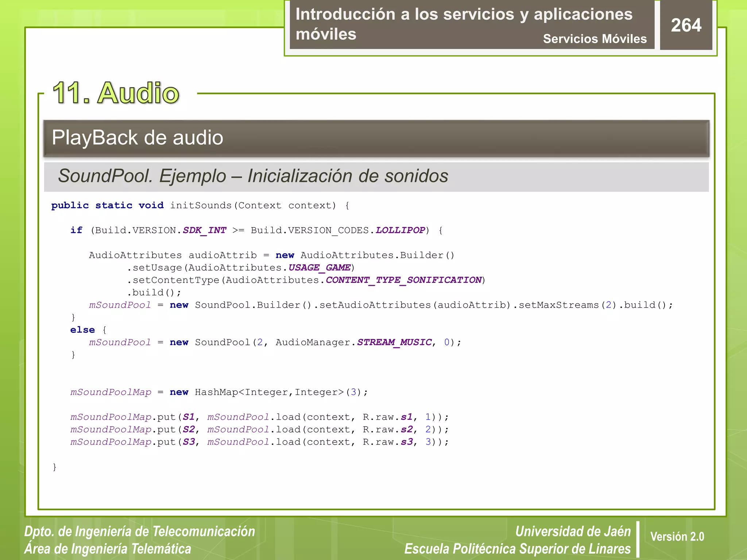
Task: Click the 'CONTENT_TYPE_SONIFICATION' constant
Action: tap(404, 280)
